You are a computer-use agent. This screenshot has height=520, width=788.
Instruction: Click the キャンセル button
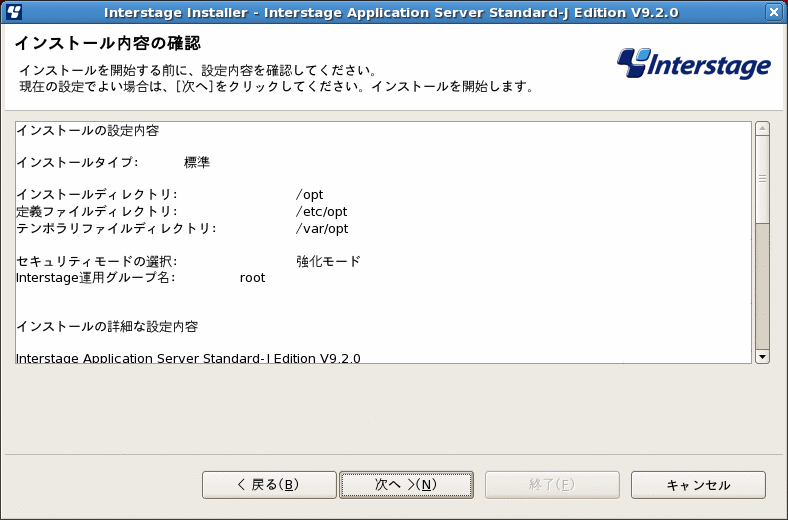[698, 485]
